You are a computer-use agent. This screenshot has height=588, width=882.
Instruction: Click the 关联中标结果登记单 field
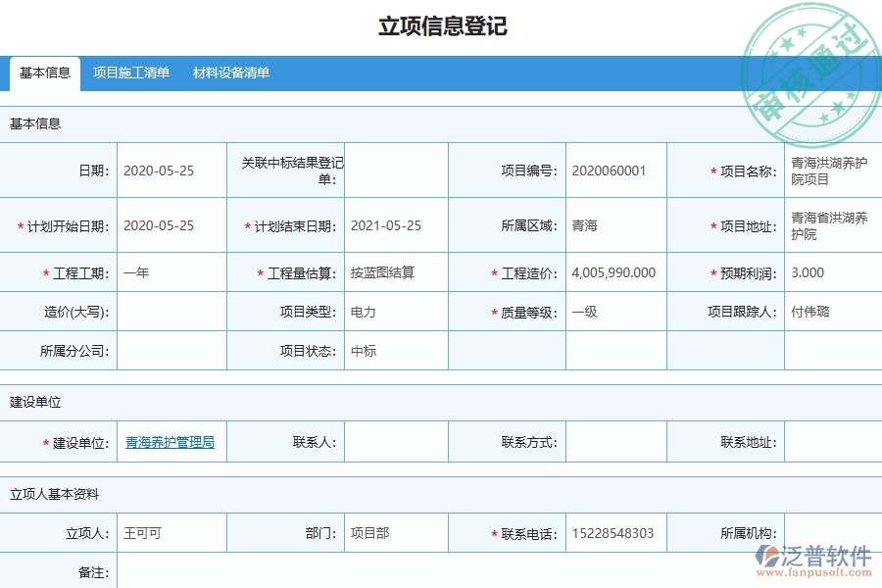click(x=394, y=170)
